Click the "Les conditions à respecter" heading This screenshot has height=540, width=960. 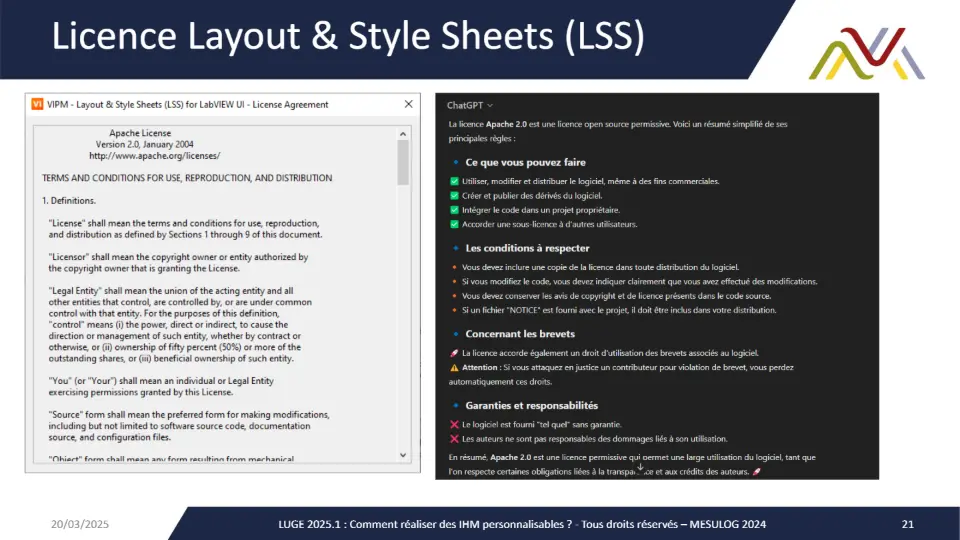[527, 248]
